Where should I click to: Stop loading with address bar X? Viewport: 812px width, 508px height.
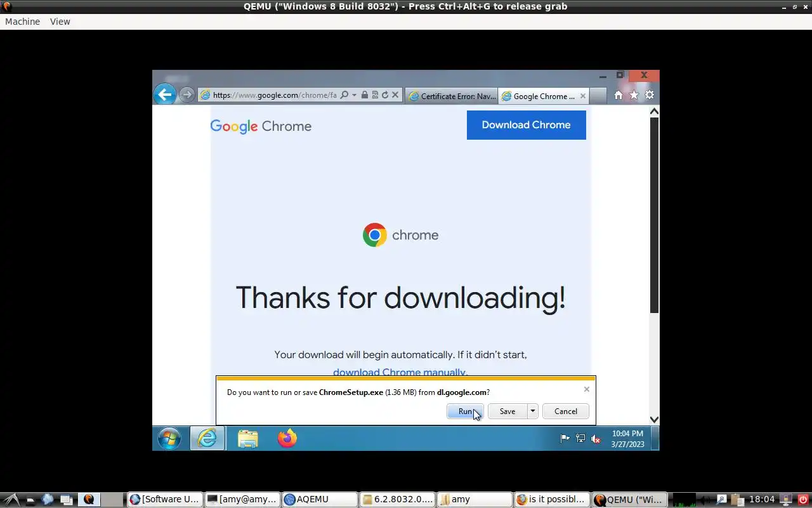(x=395, y=95)
